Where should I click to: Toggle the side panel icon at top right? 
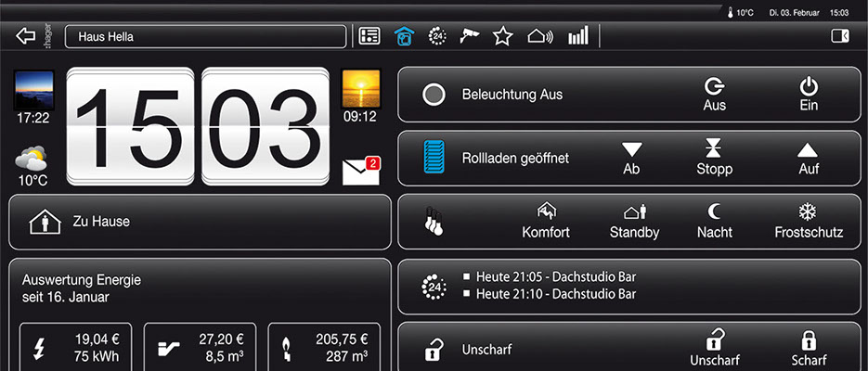pyautogui.click(x=839, y=37)
